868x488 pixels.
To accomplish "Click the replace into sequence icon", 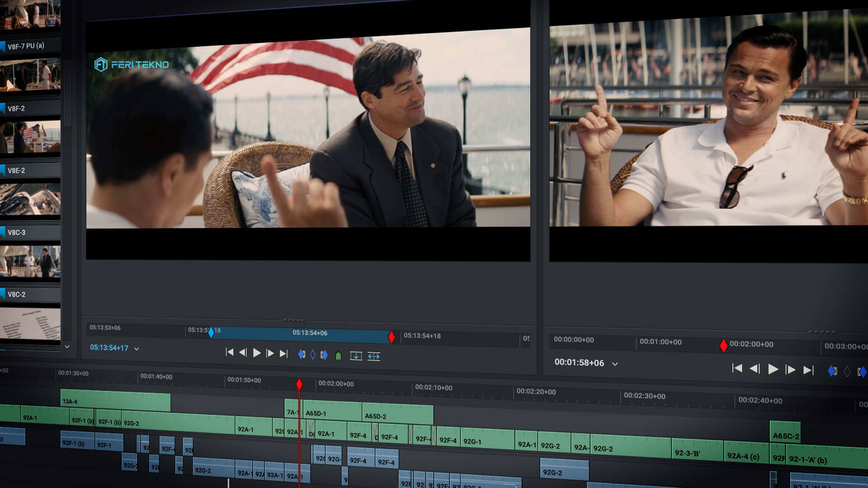I will (x=373, y=357).
